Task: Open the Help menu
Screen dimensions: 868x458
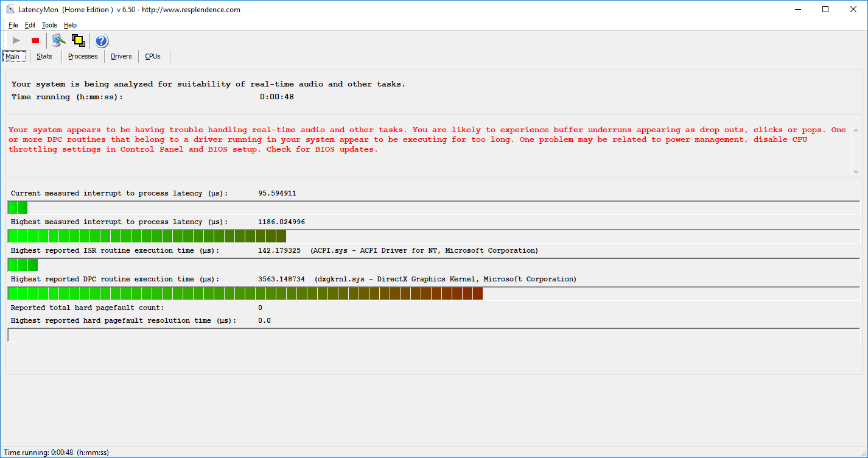Action: 70,25
